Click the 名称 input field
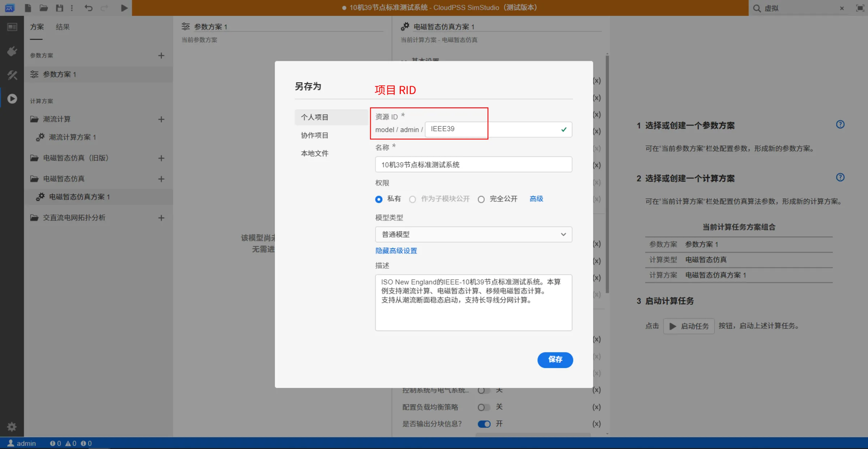The height and width of the screenshot is (449, 868). pyautogui.click(x=473, y=165)
